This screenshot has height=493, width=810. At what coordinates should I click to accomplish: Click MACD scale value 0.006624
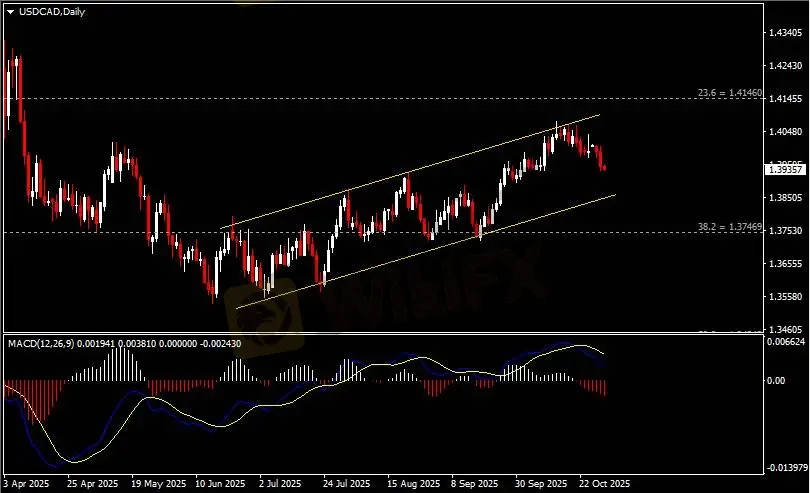[786, 342]
